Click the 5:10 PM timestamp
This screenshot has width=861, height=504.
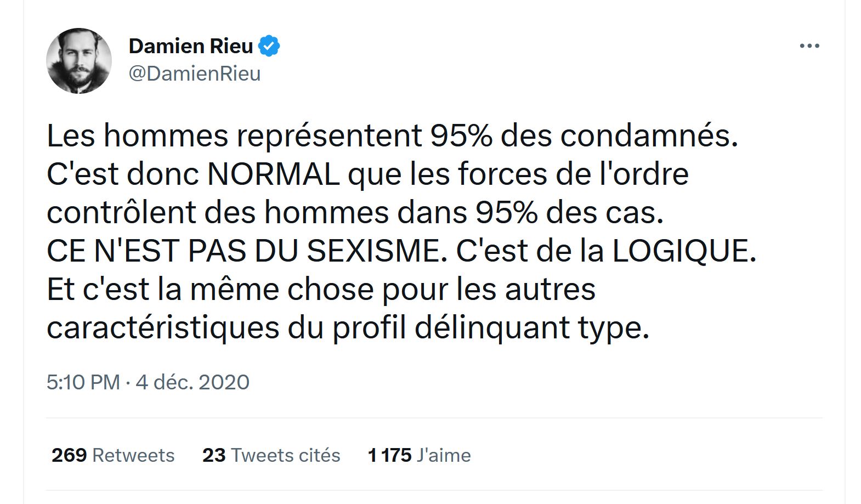(83, 382)
